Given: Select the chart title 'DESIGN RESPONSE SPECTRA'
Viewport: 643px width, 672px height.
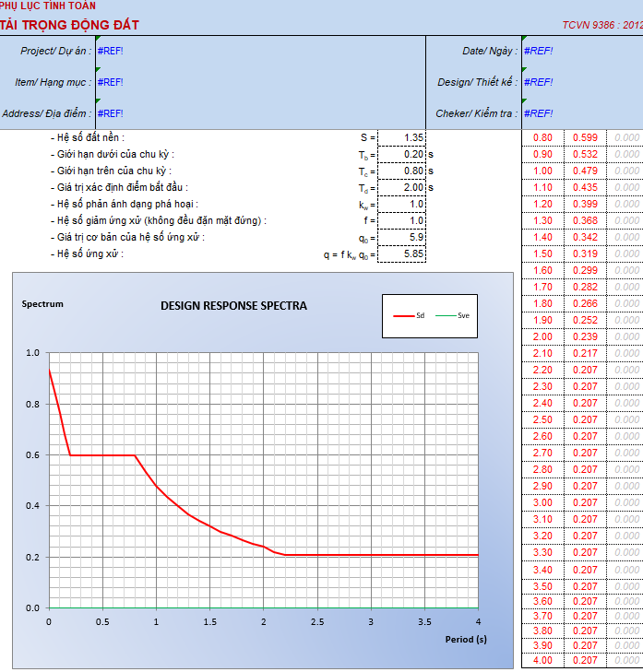Looking at the screenshot, I should [233, 306].
